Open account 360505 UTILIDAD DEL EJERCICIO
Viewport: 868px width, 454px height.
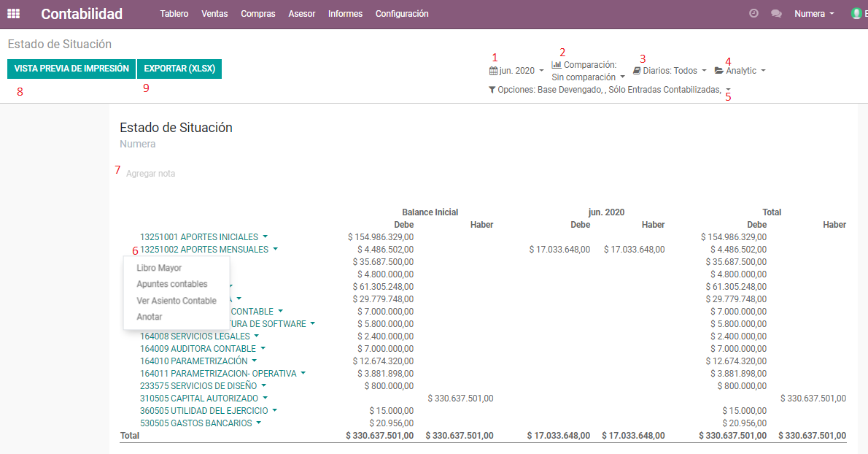click(x=204, y=411)
